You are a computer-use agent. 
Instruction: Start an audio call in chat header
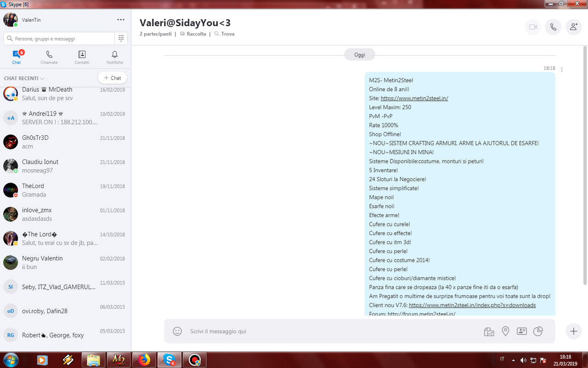pyautogui.click(x=553, y=27)
